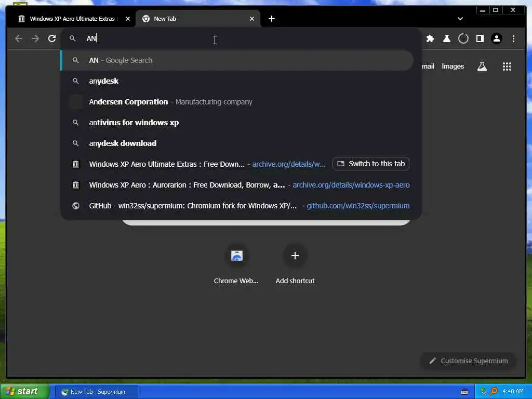Viewport: 532px width, 399px height.
Task: Click the Images link
Action: pos(453,66)
